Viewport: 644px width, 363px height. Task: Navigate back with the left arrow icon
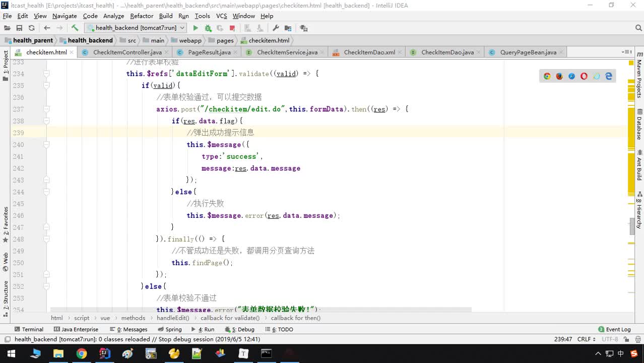coord(47,28)
